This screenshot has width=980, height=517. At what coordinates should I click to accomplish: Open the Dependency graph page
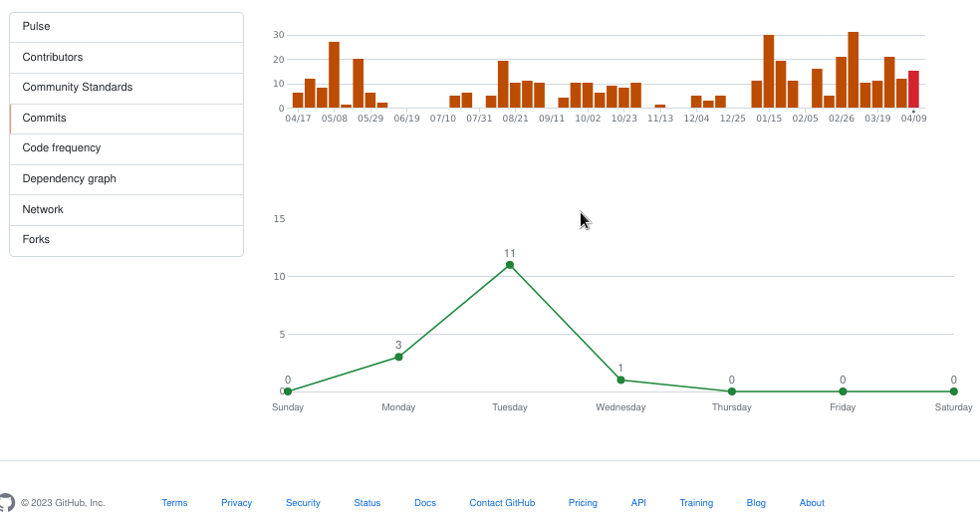tap(70, 179)
